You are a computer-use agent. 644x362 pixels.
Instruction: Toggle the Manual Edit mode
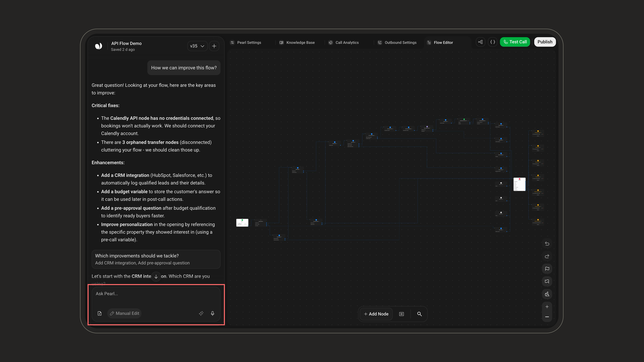125,313
